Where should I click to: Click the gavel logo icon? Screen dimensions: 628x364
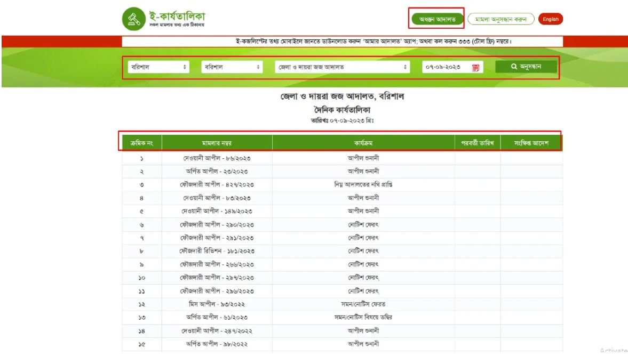click(x=131, y=20)
